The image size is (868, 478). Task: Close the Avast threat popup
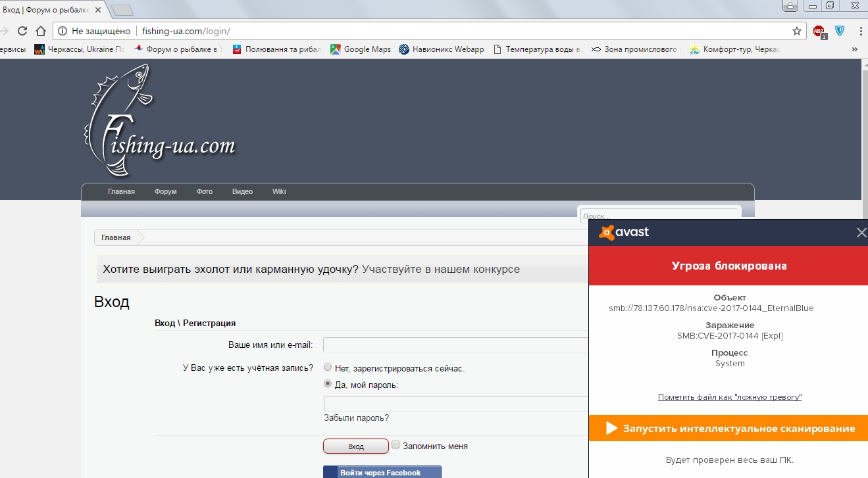(861, 232)
